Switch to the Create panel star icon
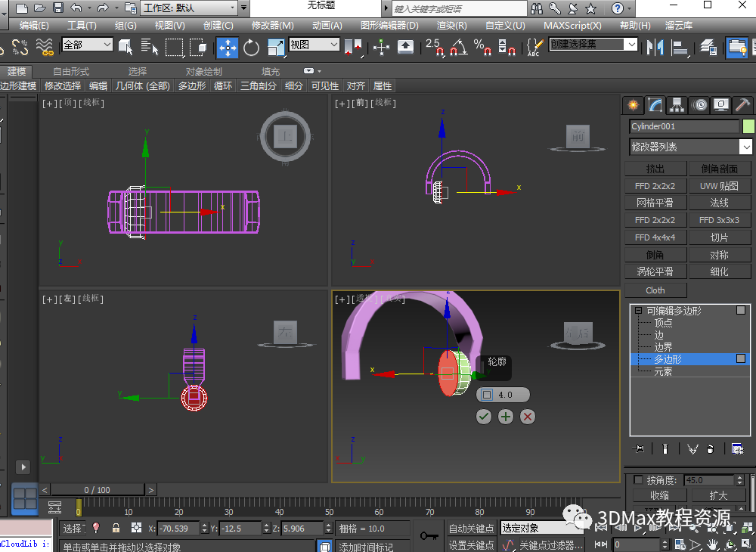The image size is (756, 552). click(x=634, y=105)
